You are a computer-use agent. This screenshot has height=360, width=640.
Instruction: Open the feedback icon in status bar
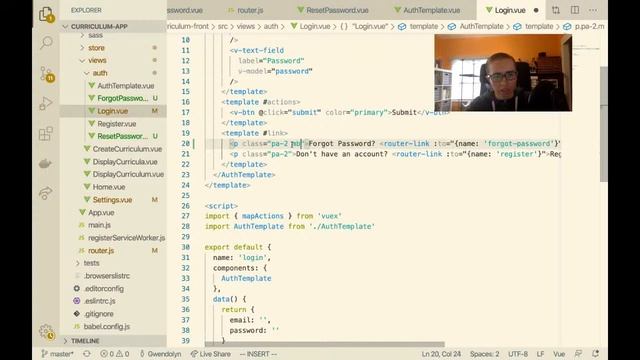pos(578,354)
